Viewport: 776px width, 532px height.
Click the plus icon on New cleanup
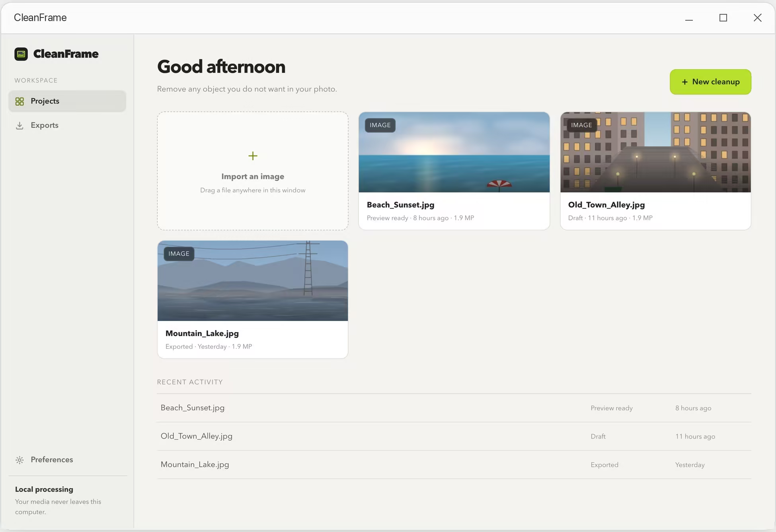coord(685,82)
